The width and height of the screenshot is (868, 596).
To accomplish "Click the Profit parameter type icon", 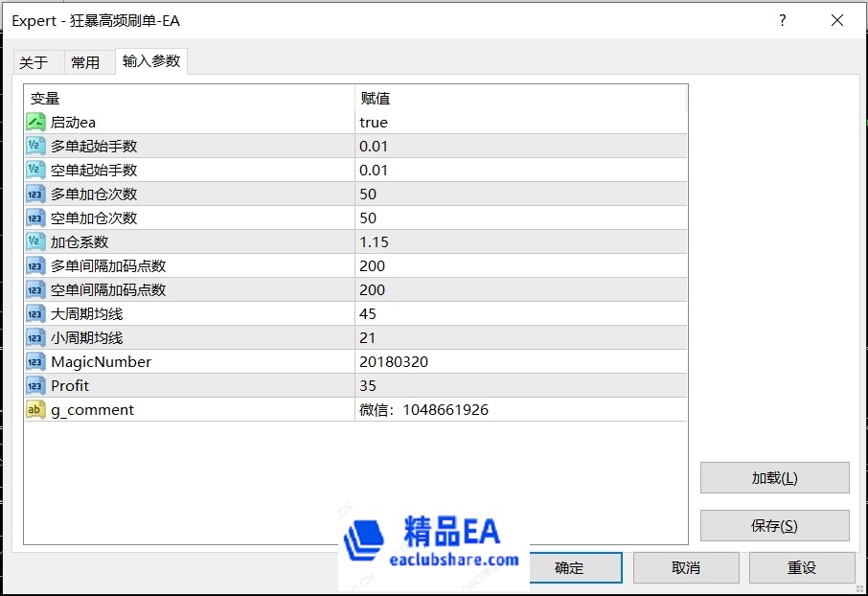I will click(33, 385).
